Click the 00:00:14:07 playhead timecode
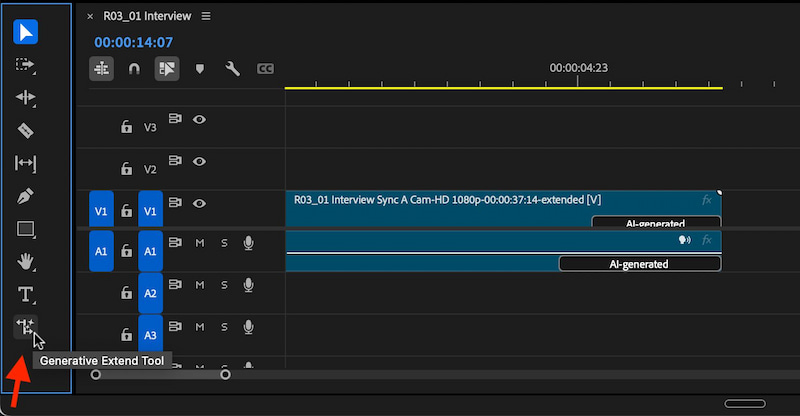 tap(134, 42)
